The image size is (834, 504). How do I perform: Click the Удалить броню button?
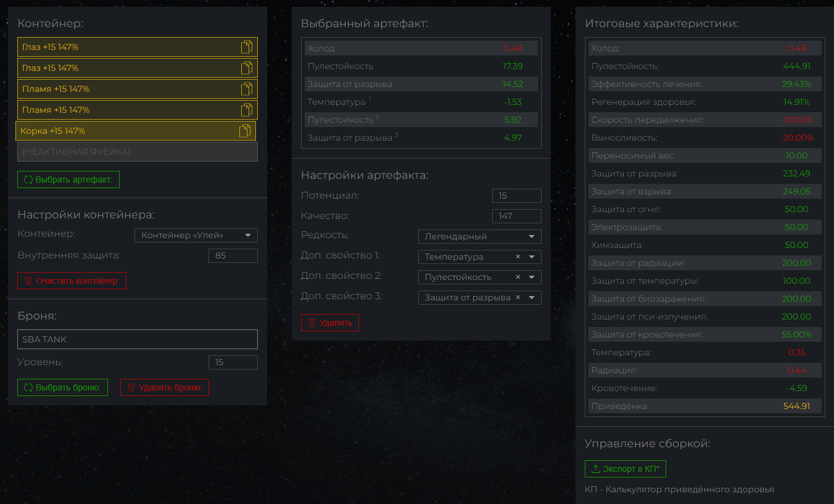click(165, 387)
